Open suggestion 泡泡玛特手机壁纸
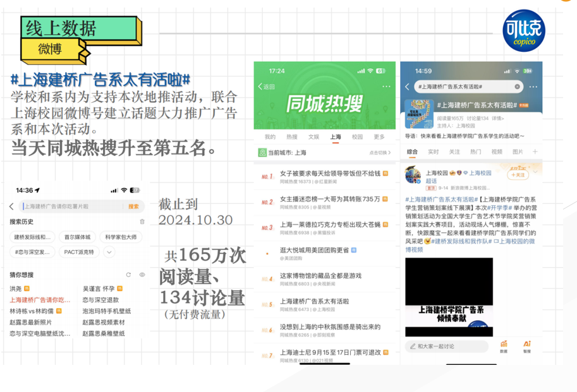The height and width of the screenshot is (392, 577). click(x=107, y=311)
